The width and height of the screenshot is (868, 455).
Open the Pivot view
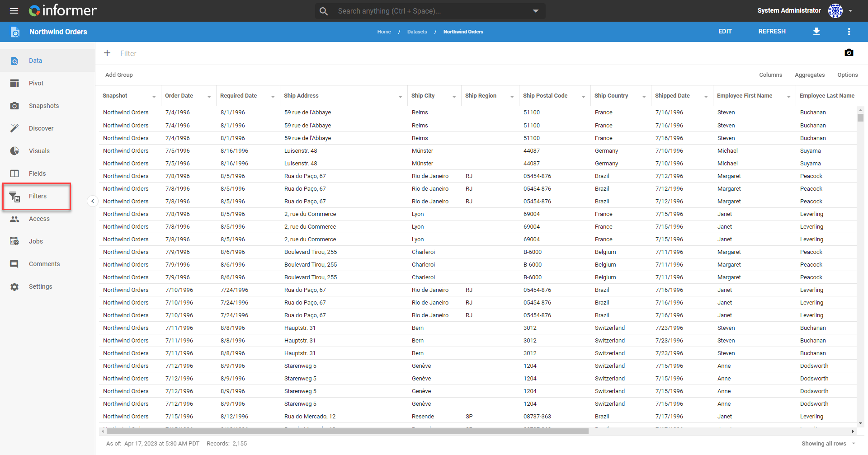coord(36,83)
